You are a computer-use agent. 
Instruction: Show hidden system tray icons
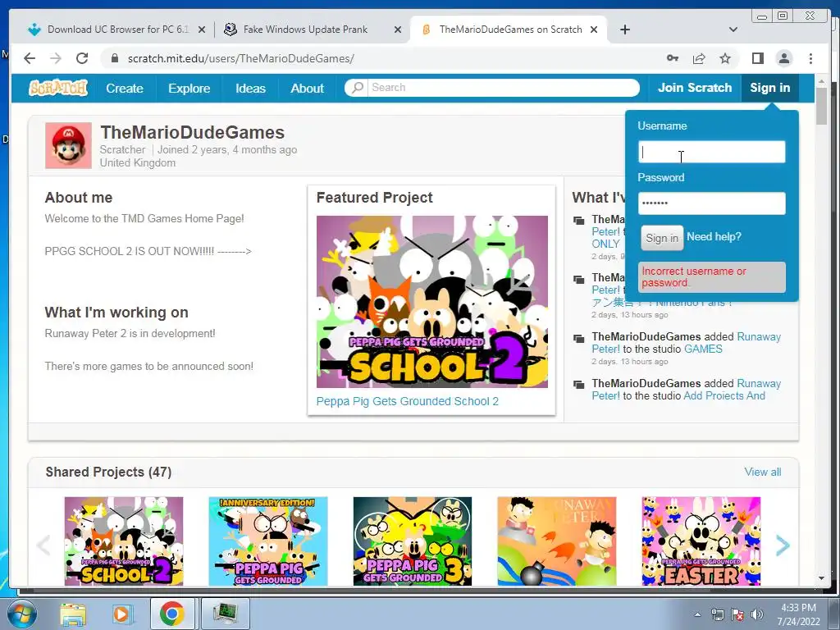tap(697, 614)
